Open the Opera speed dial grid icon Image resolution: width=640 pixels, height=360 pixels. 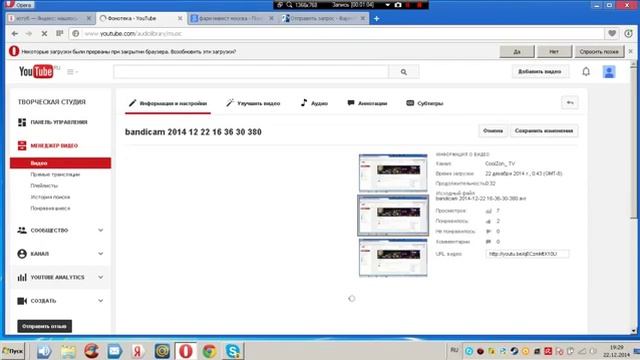click(x=60, y=33)
